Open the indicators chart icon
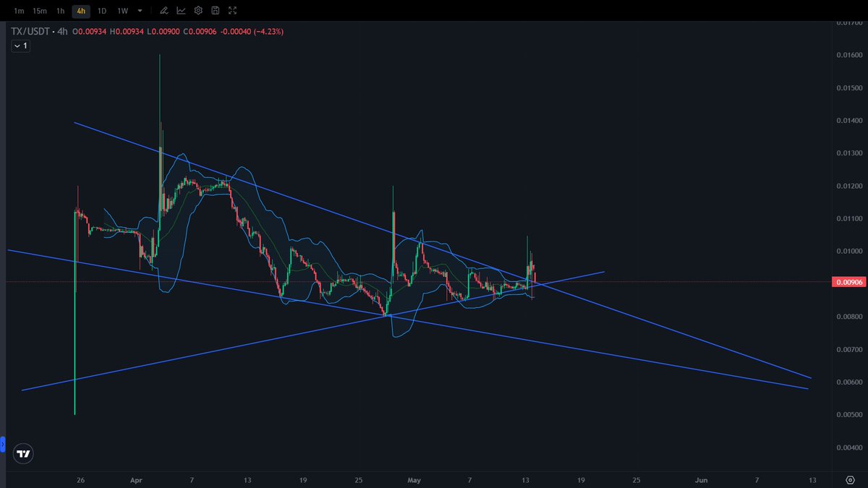 181,11
